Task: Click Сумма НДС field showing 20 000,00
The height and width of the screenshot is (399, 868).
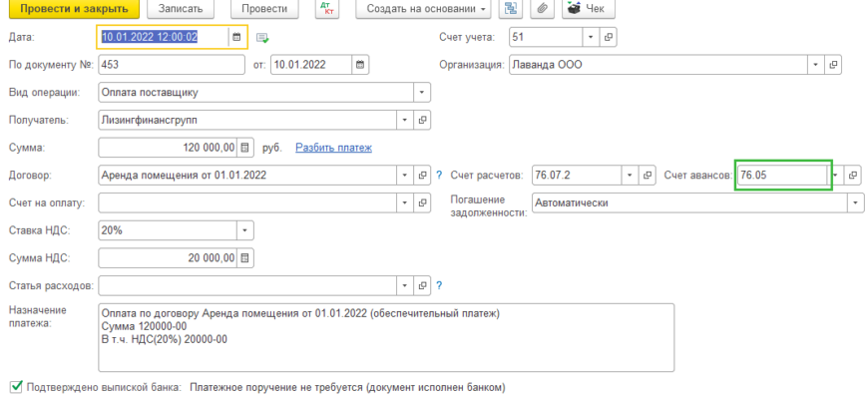Action: pos(168,258)
